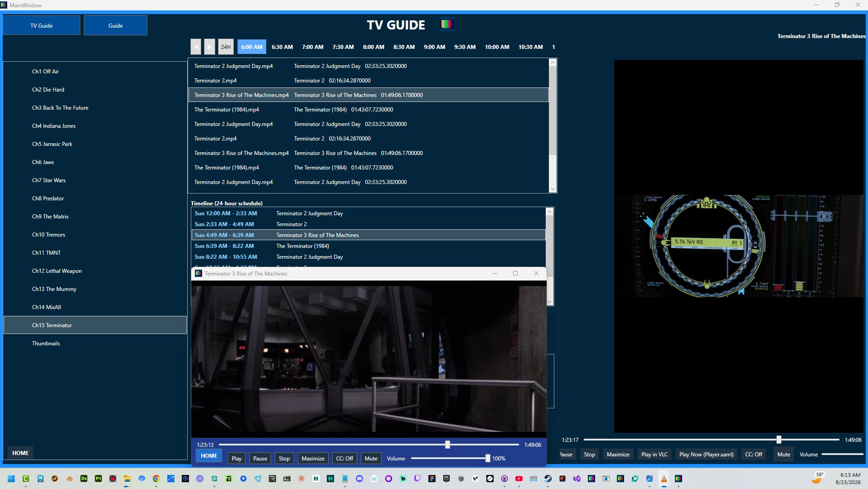Click Maximize in the popup player controls

coord(313,458)
